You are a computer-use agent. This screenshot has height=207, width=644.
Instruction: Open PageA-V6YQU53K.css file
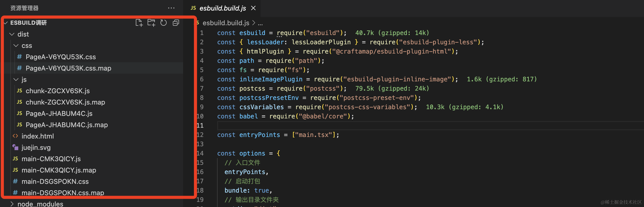61,57
